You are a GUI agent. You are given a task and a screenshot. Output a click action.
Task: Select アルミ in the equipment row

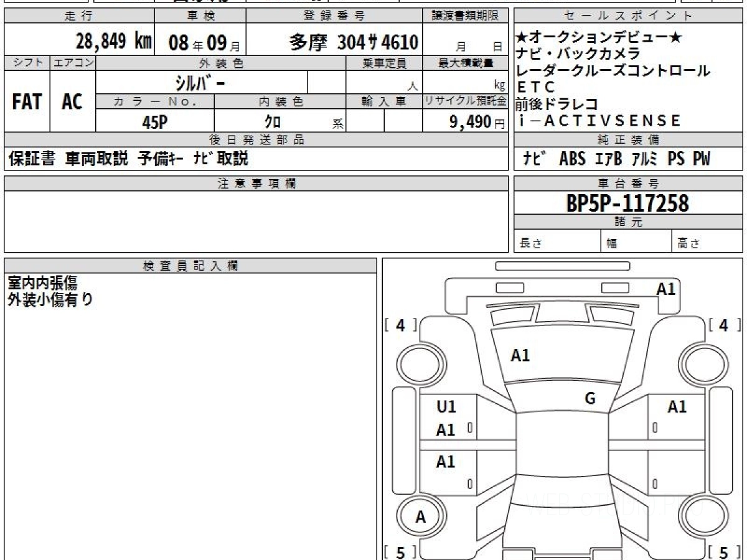[646, 159]
